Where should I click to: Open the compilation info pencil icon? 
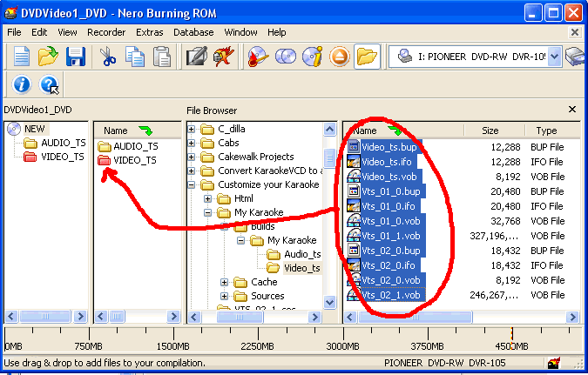[197, 57]
